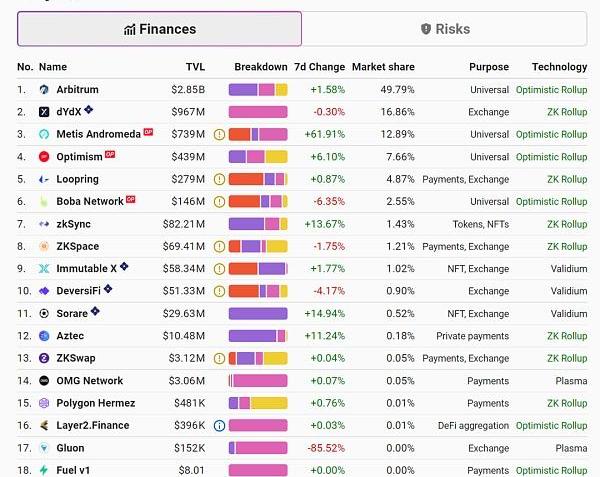Switch to the Risks tab

click(x=445, y=29)
